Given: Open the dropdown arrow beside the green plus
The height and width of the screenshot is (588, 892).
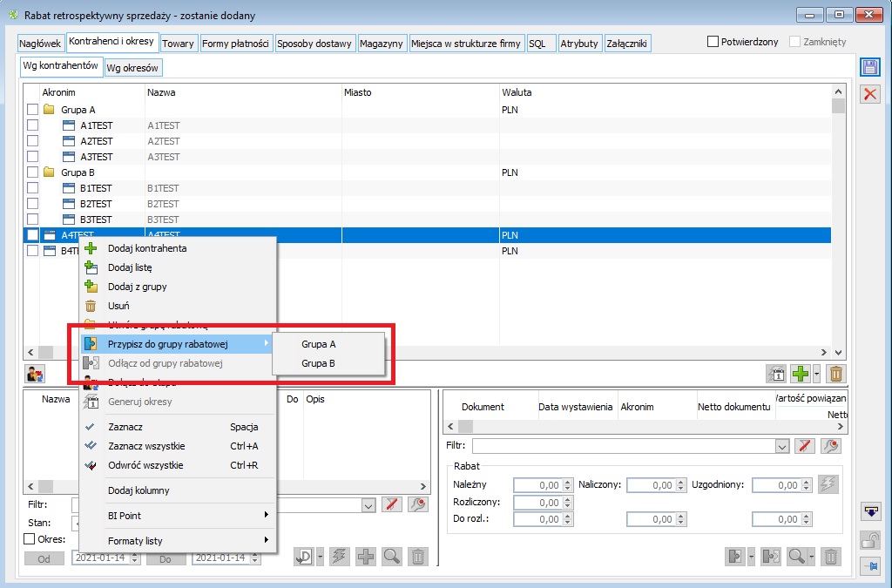Looking at the screenshot, I should click(x=817, y=374).
